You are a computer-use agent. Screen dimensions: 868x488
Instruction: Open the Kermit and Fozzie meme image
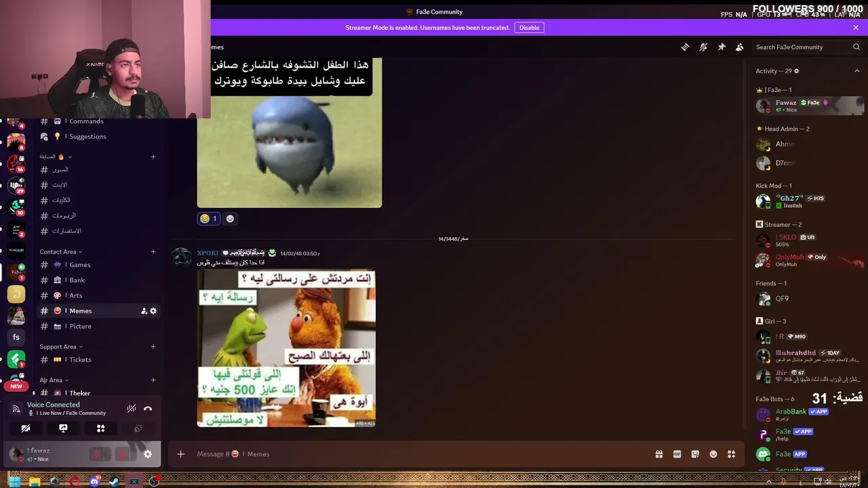[286, 348]
